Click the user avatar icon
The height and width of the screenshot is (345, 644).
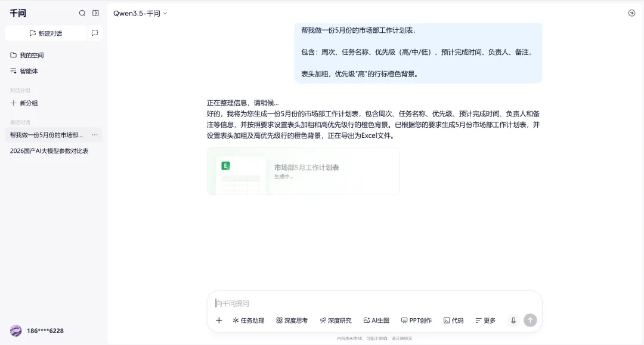tap(16, 331)
